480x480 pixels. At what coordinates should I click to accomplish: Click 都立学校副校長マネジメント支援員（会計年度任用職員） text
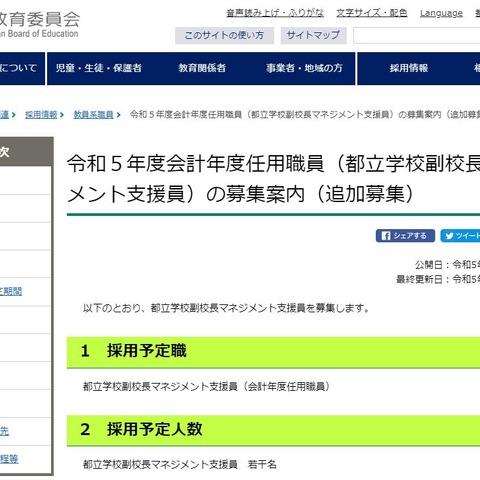tap(207, 387)
